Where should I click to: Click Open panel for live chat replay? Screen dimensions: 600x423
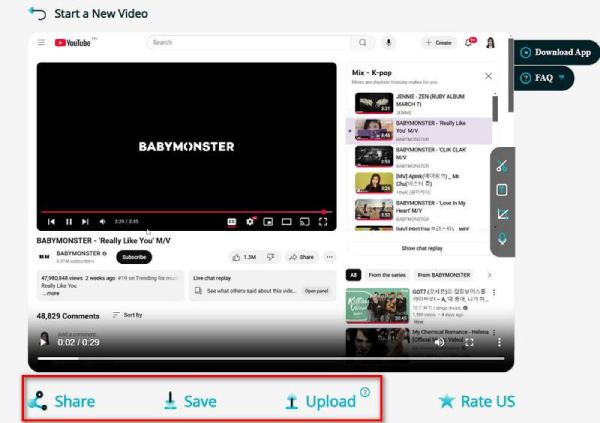(316, 291)
